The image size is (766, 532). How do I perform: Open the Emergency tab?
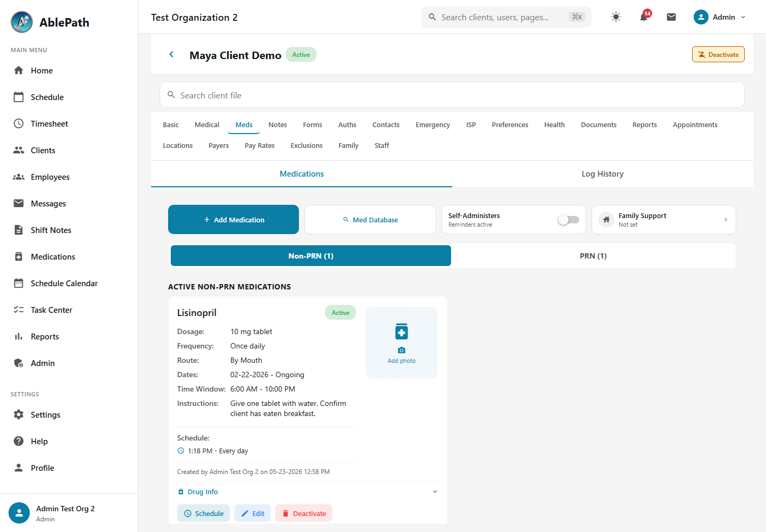432,125
